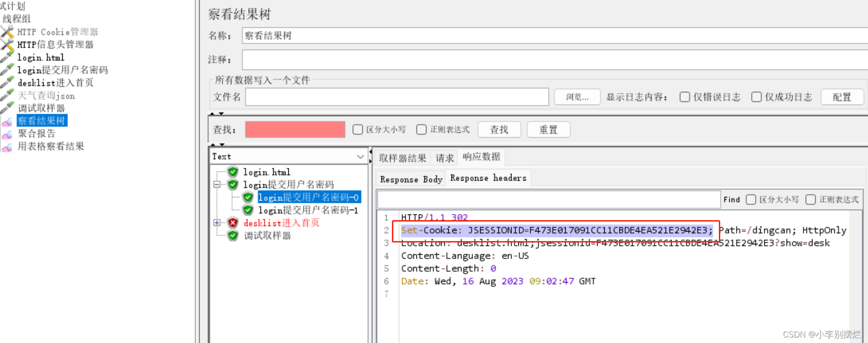
Task: Click the 调试取样器 sampler icon in test plan
Action: [x=7, y=108]
